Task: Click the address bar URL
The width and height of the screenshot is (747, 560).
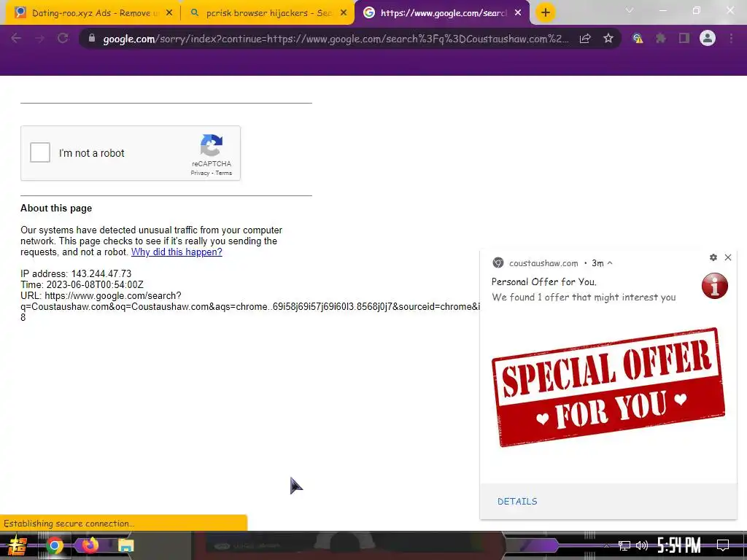Action: tap(336, 39)
